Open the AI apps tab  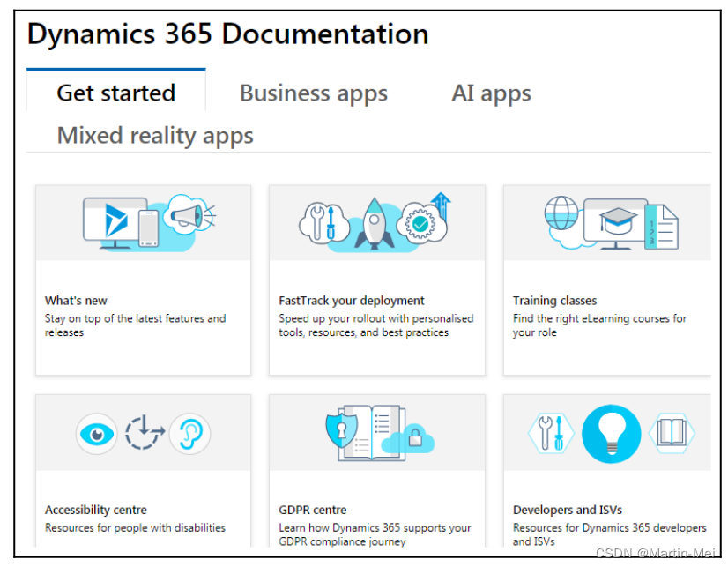coord(491,93)
